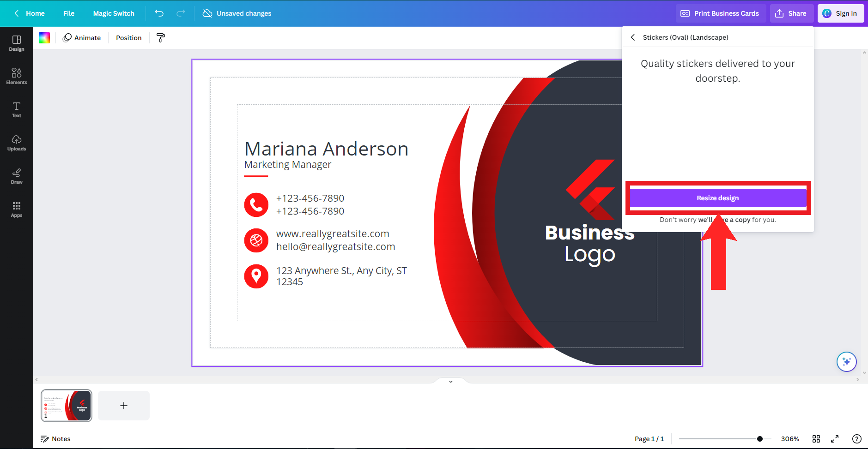Open the Magic assistant sparkle button

pos(847,362)
